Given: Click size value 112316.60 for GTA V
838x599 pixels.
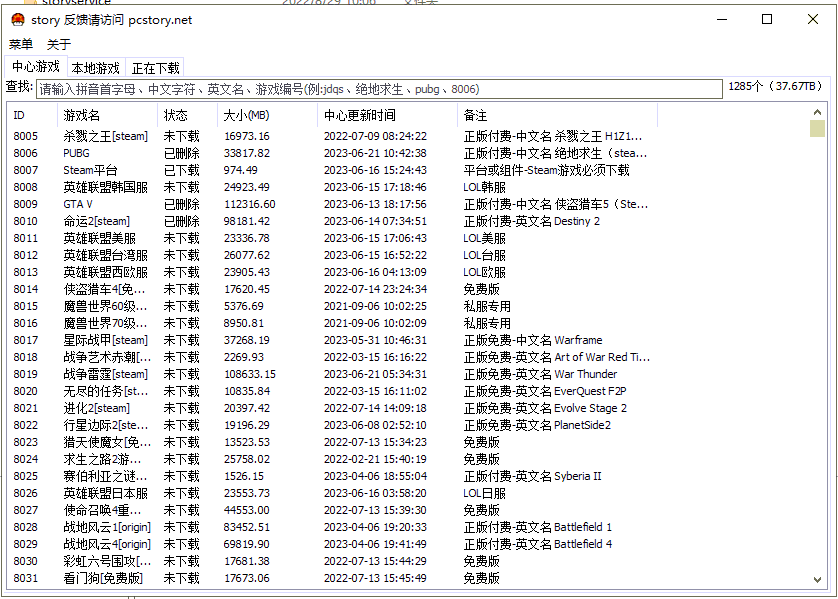Looking at the screenshot, I should click(250, 205).
